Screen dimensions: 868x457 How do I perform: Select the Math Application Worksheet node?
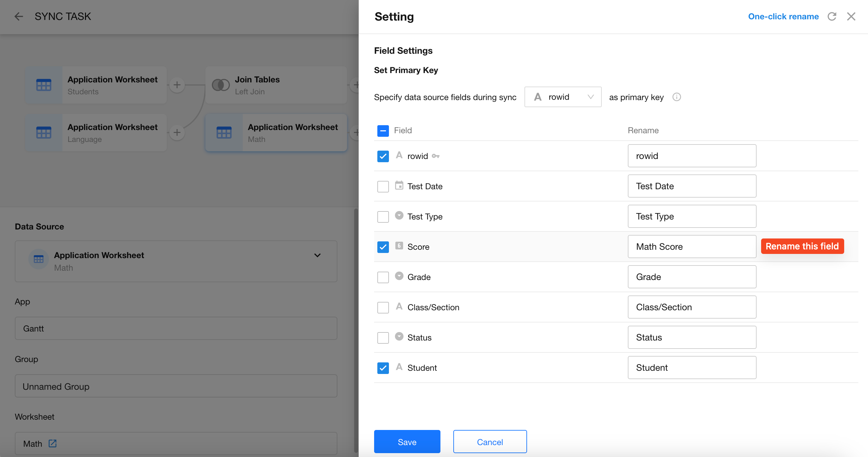(x=276, y=133)
